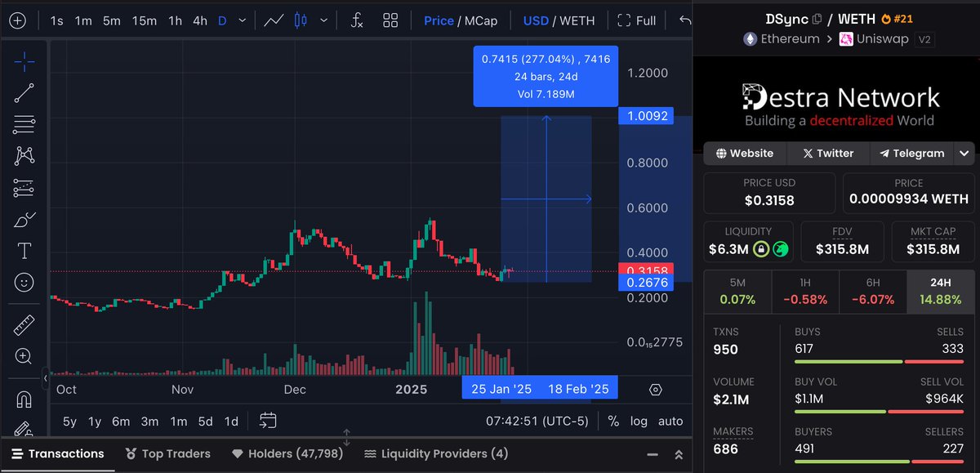The width and height of the screenshot is (980, 473).
Task: Select the crosshair cursor tool
Action: tap(24, 60)
